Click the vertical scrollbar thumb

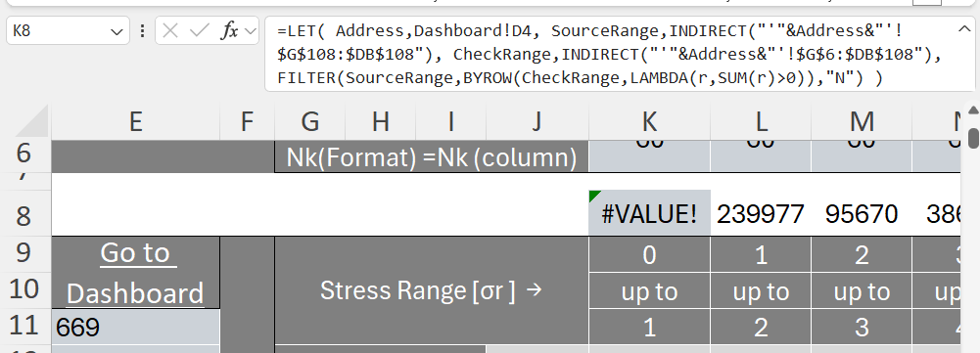coord(973,138)
